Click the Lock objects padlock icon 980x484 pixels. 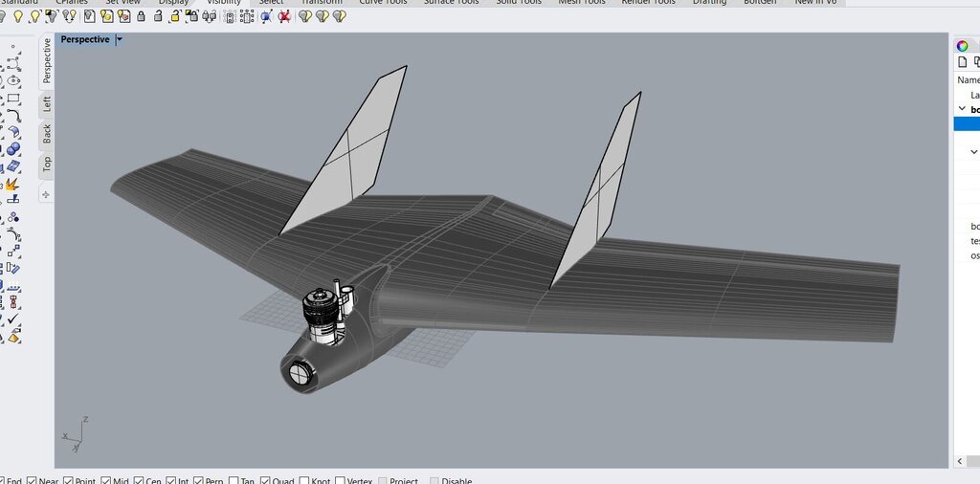coord(142,16)
